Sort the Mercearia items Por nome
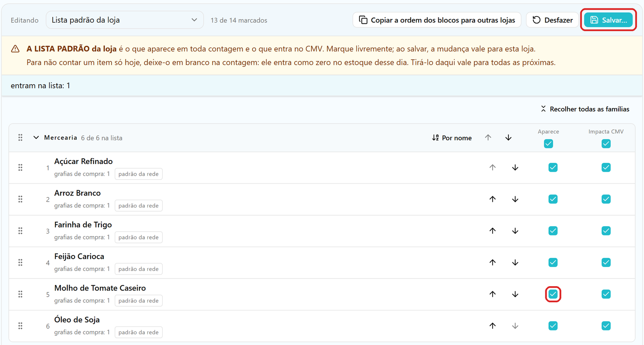Screen dimensions: 644x345 pyautogui.click(x=452, y=138)
